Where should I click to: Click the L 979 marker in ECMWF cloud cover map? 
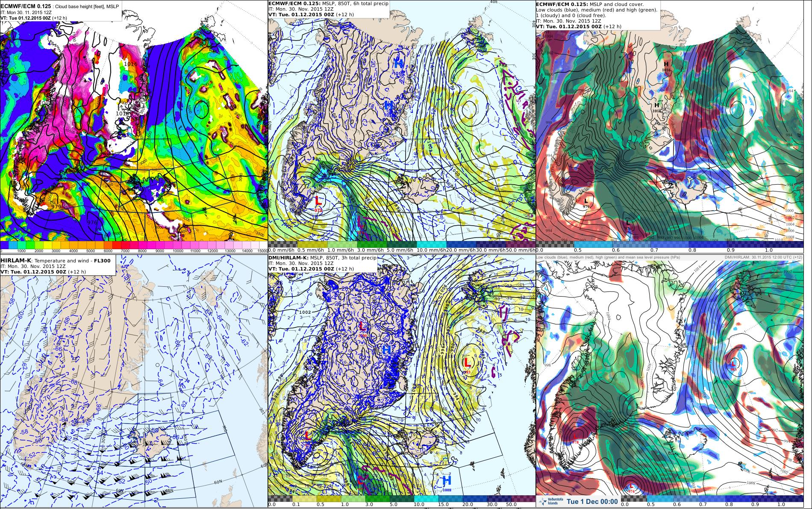(586, 203)
